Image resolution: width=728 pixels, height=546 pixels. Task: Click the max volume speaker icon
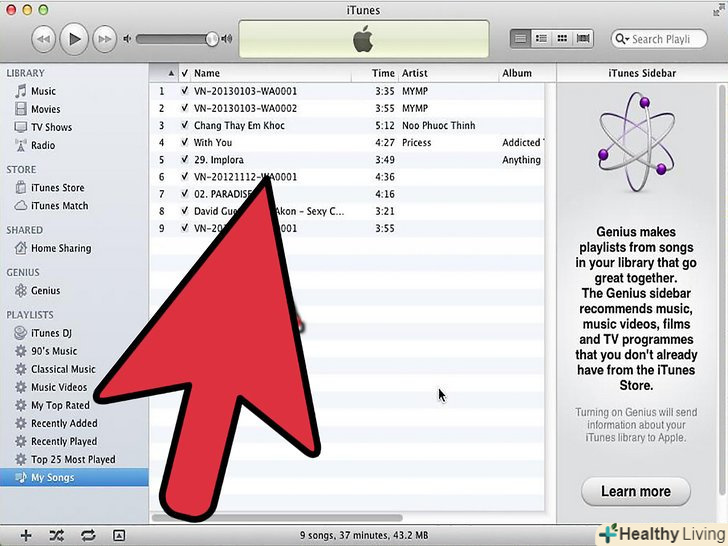tap(227, 39)
